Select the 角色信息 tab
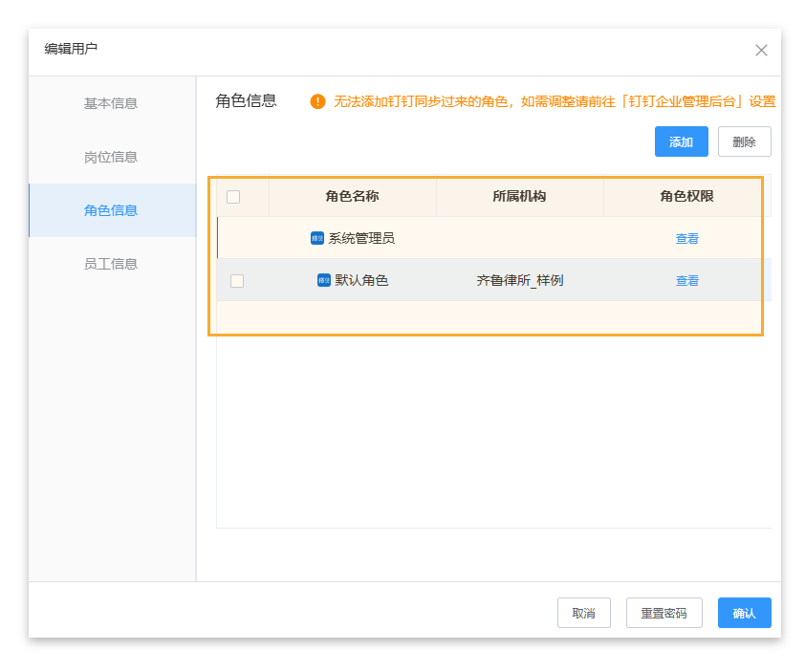 tap(111, 210)
